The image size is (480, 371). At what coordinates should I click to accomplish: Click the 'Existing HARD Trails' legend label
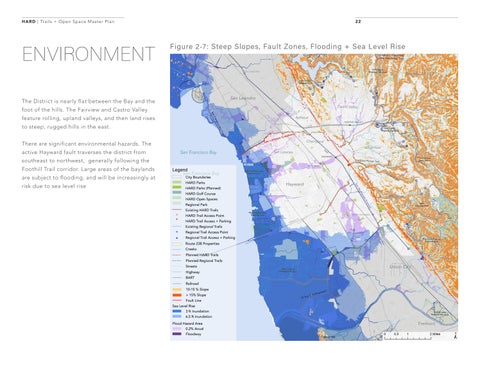[x=202, y=210]
